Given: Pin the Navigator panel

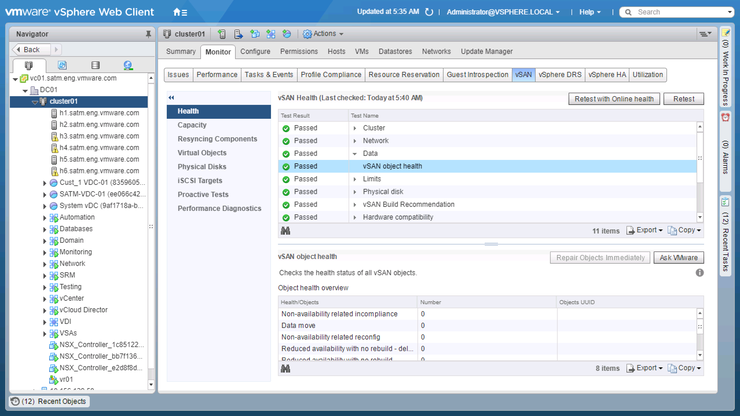Looking at the screenshot, I should (148, 34).
